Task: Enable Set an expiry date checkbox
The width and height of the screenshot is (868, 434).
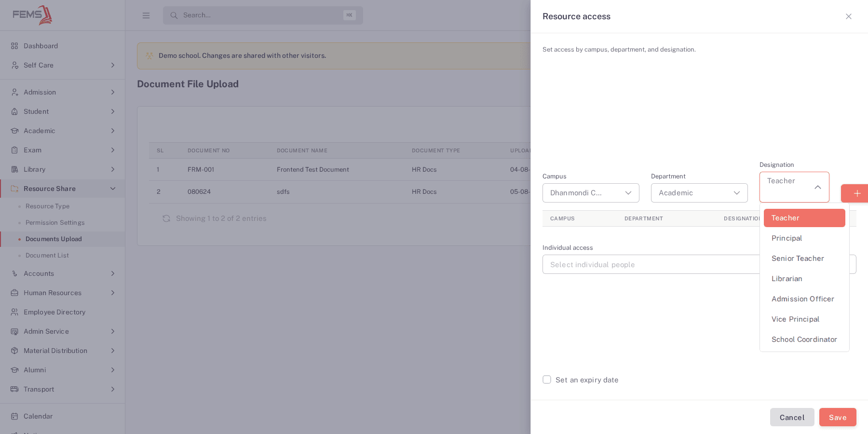Action: (x=547, y=380)
